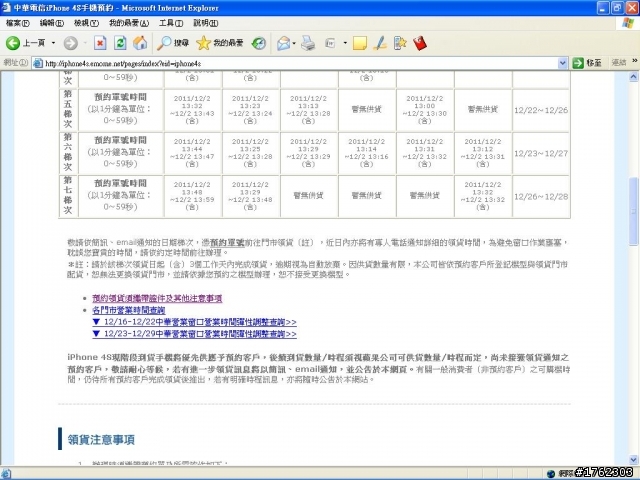Go back with the green Back arrow
Screen dimensions: 640x480
13,43
